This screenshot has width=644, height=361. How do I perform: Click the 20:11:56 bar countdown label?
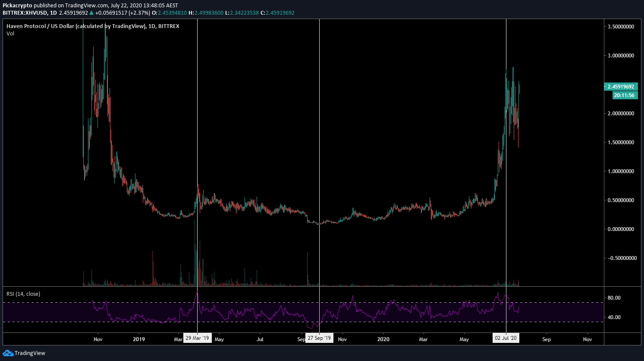point(624,95)
